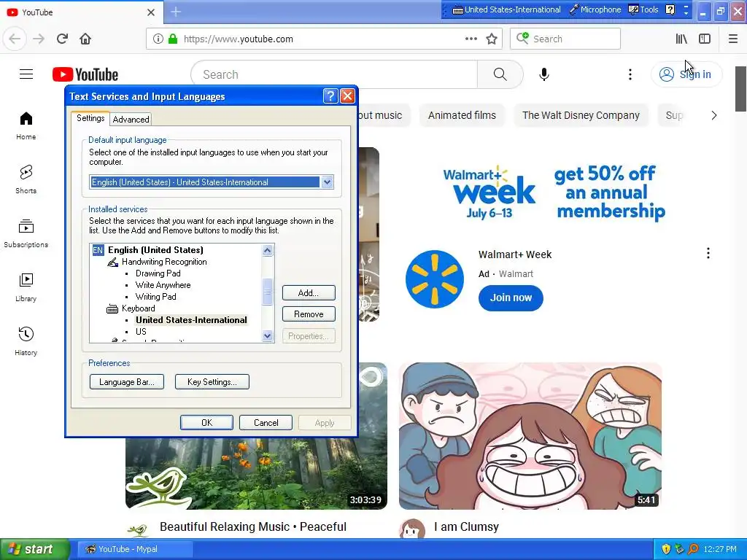Open Tools on the language bar

click(x=643, y=9)
